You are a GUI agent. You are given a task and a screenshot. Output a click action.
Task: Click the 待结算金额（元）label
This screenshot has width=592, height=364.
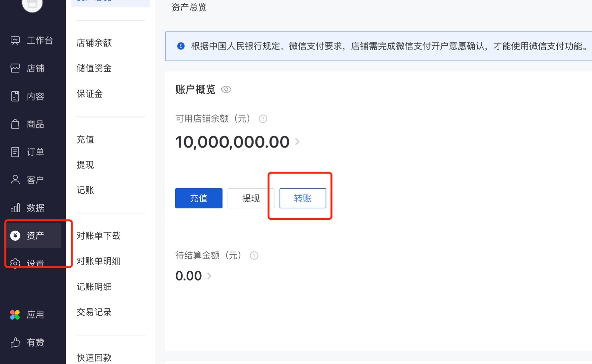[x=208, y=256]
